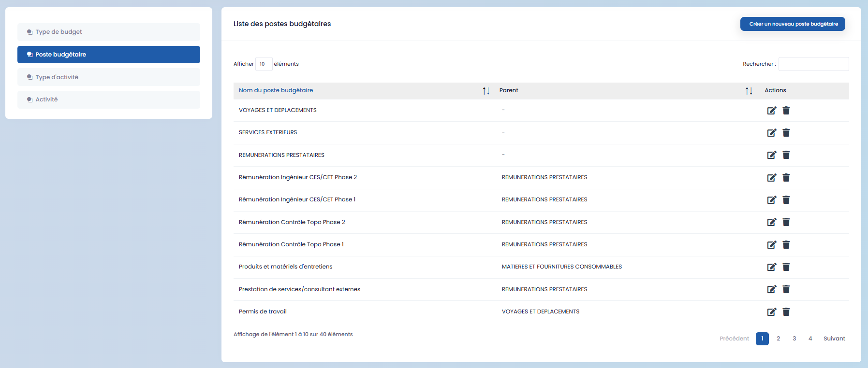This screenshot has width=868, height=368.
Task: Click Créer un nouveau poste budgétaire
Action: coord(793,24)
